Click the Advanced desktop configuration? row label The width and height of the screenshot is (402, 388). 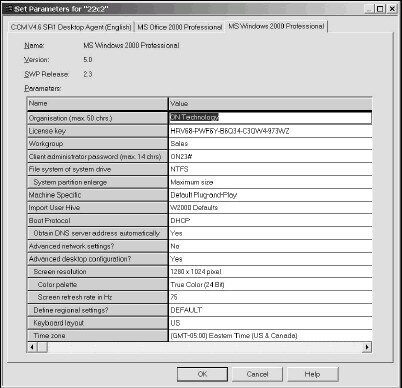click(x=97, y=259)
